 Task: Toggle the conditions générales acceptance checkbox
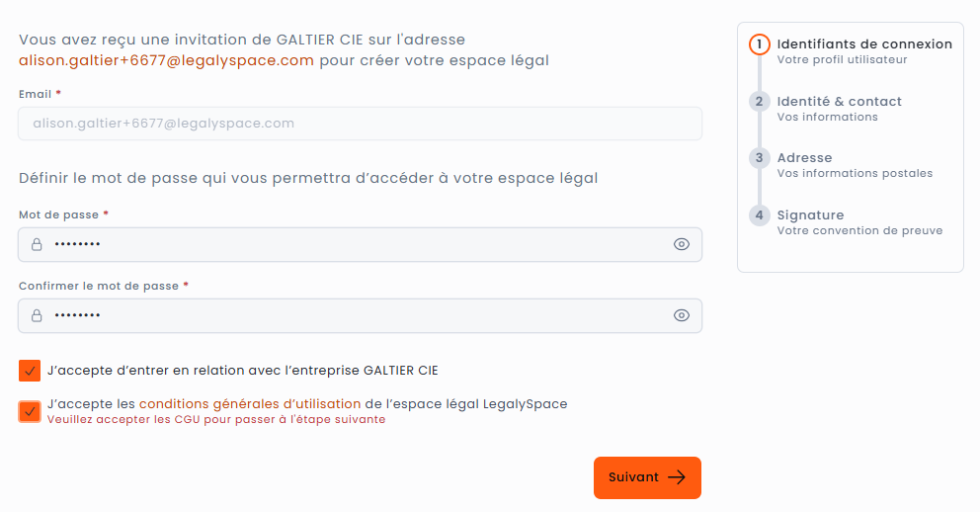point(30,411)
